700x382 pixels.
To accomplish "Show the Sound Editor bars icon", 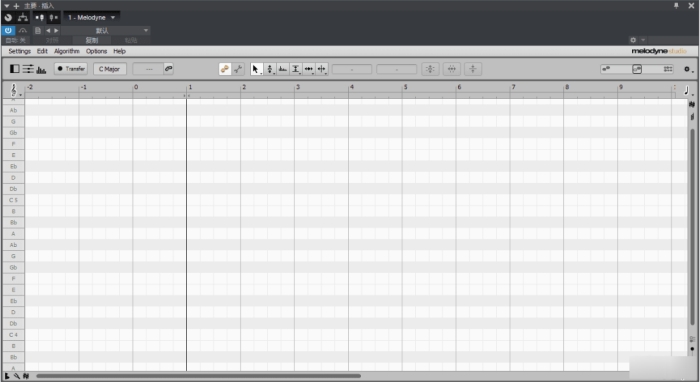I will pos(41,69).
